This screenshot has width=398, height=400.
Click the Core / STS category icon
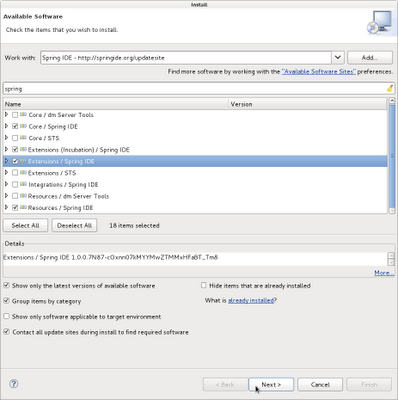pyautogui.click(x=23, y=138)
